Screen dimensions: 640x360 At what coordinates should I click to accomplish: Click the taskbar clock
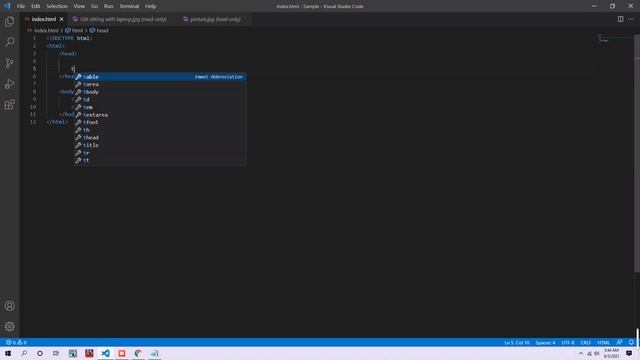pos(611,353)
